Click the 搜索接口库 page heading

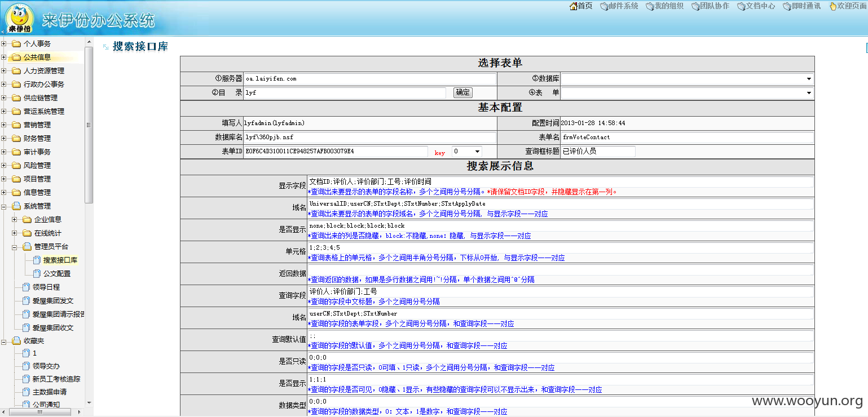[140, 46]
